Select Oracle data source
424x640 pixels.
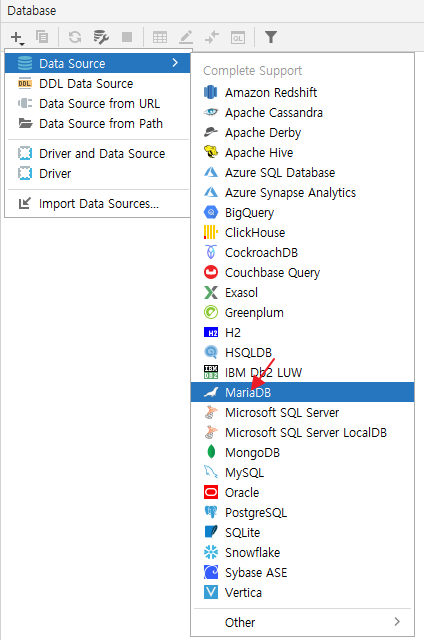pos(302,493)
